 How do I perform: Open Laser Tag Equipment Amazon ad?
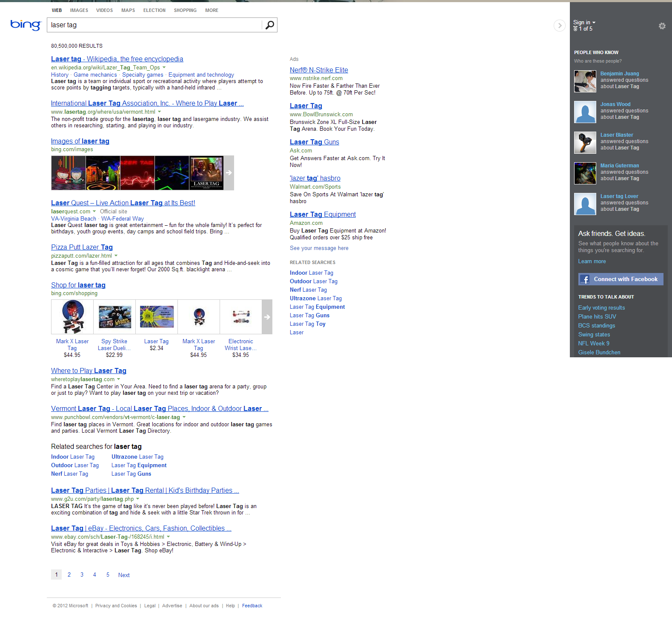[x=323, y=214]
